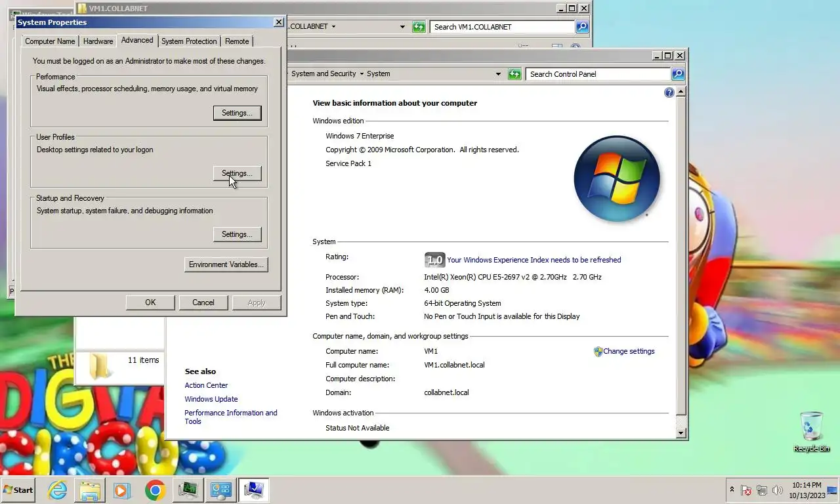
Task: Confirm System Properties with OK
Action: (x=150, y=303)
